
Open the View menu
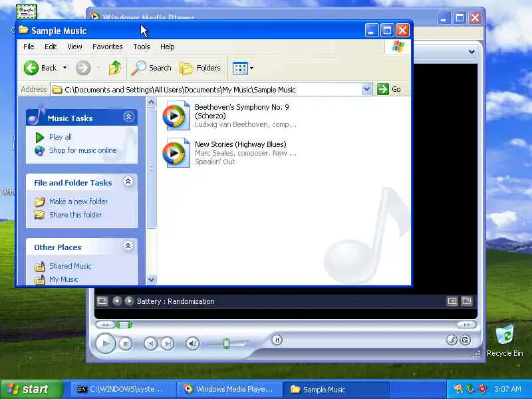[74, 47]
